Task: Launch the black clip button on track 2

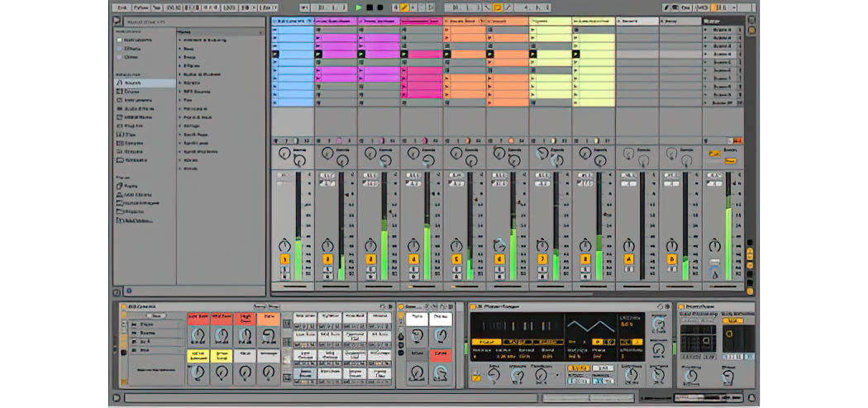Action: pos(319,55)
